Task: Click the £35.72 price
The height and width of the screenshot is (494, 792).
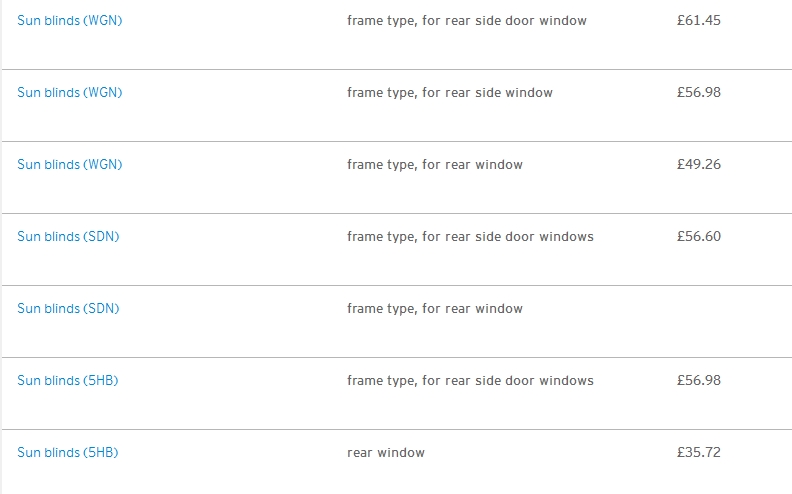Action: [x=699, y=453]
